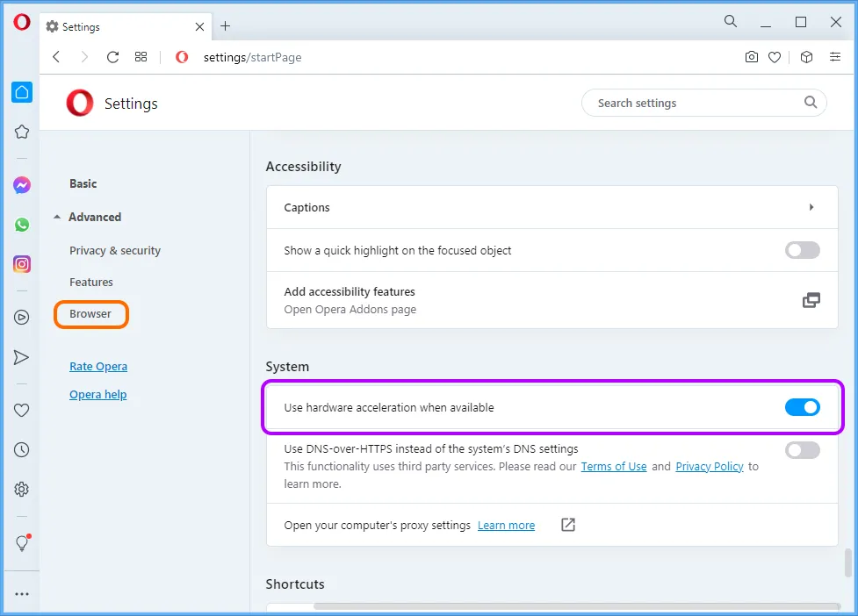Toggle quick highlight on focused object
The image size is (858, 616).
click(x=802, y=250)
